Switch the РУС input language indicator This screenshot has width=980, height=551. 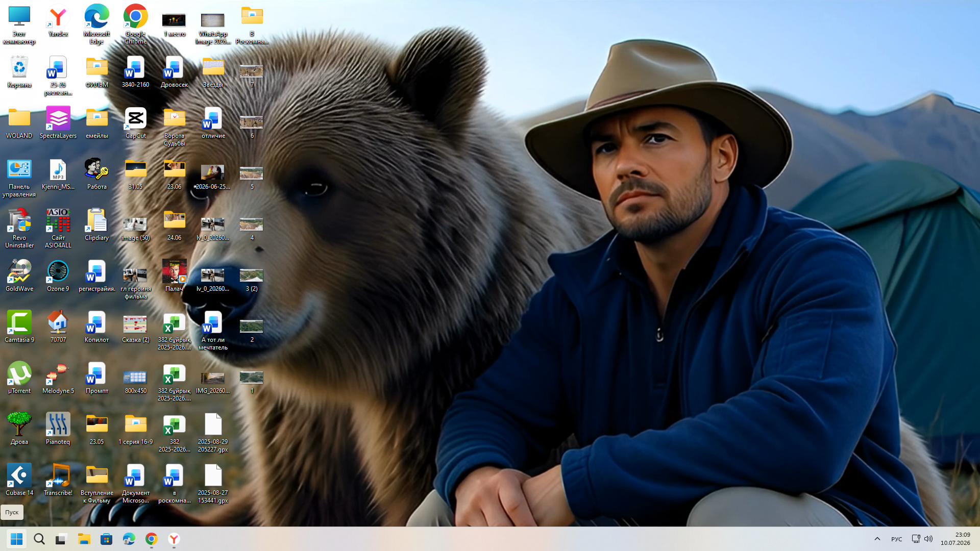tap(897, 539)
